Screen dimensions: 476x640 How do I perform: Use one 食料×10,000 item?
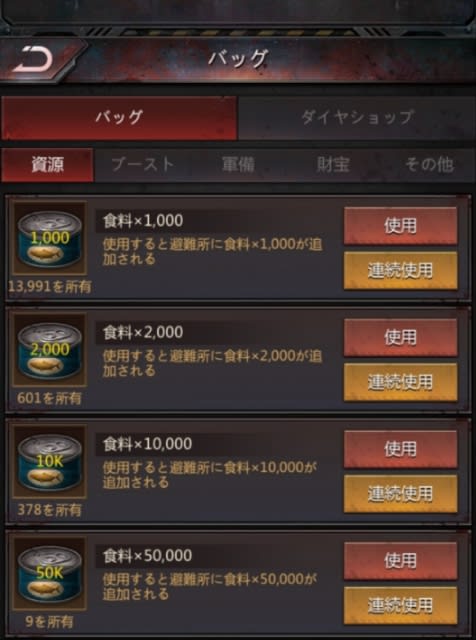coord(400,449)
